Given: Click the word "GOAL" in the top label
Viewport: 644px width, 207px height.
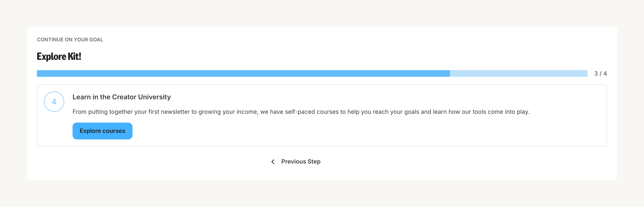Looking at the screenshot, I should pyautogui.click(x=96, y=39).
